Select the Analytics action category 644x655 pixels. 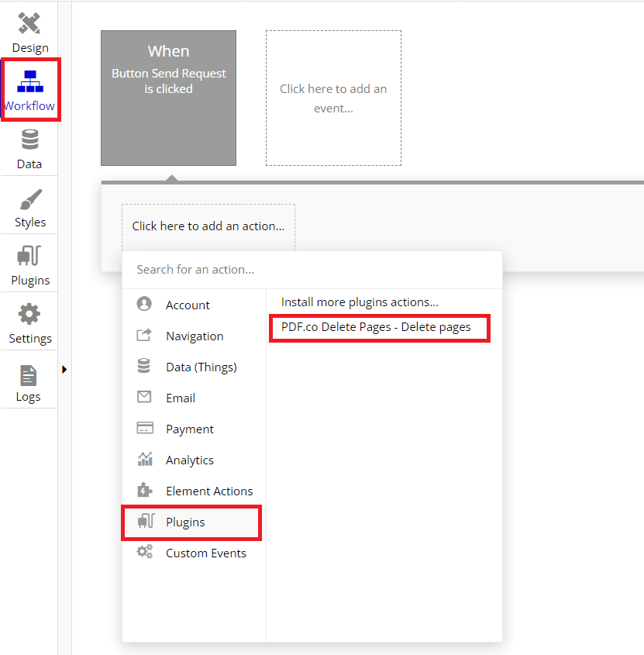click(189, 460)
